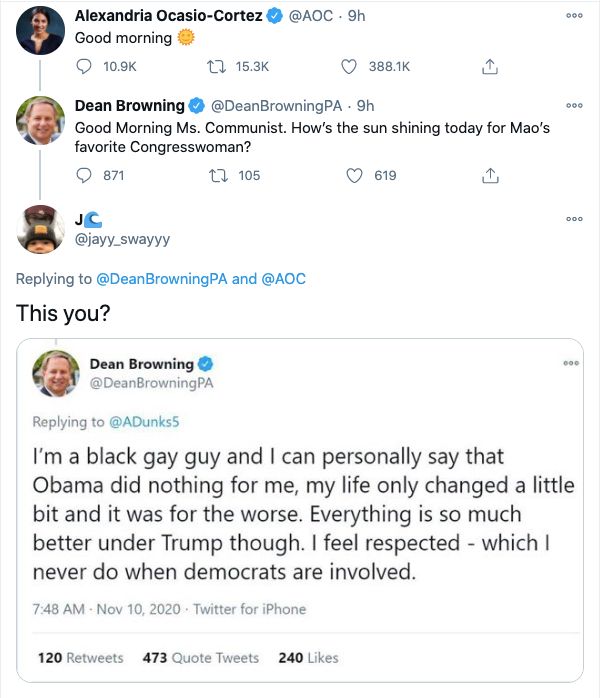Screen dimensions: 601x698
Task: Open more options for Dean Browning's reply
Action: pyautogui.click(x=573, y=105)
